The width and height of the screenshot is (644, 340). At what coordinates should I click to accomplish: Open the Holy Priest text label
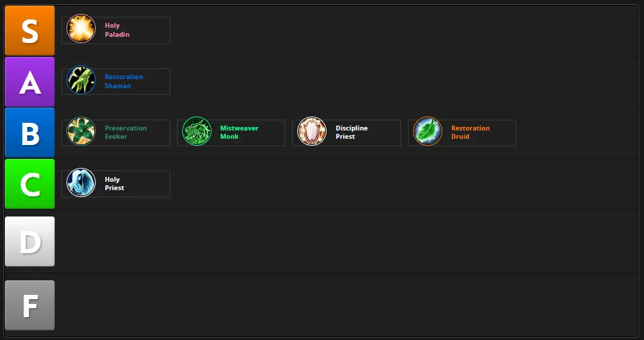click(114, 184)
